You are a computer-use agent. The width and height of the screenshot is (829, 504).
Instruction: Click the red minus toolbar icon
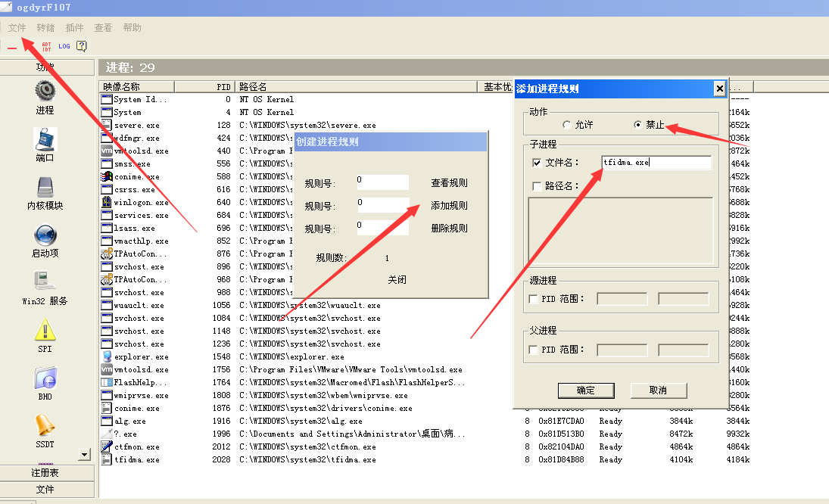(12, 48)
